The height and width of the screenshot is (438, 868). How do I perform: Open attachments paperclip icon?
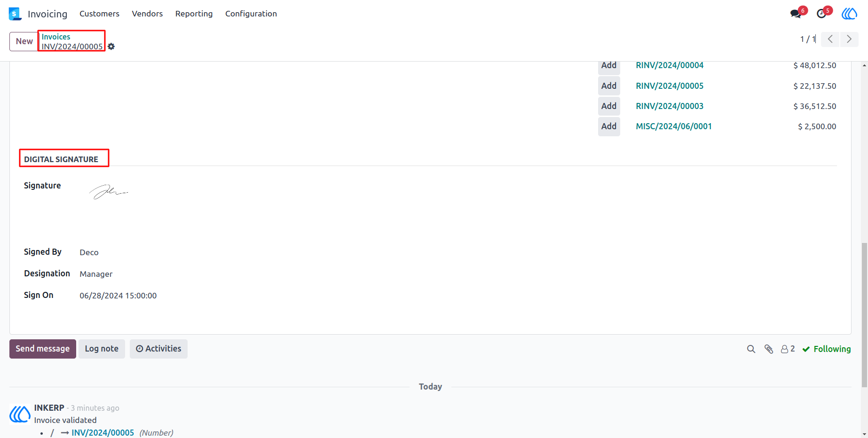(x=769, y=349)
